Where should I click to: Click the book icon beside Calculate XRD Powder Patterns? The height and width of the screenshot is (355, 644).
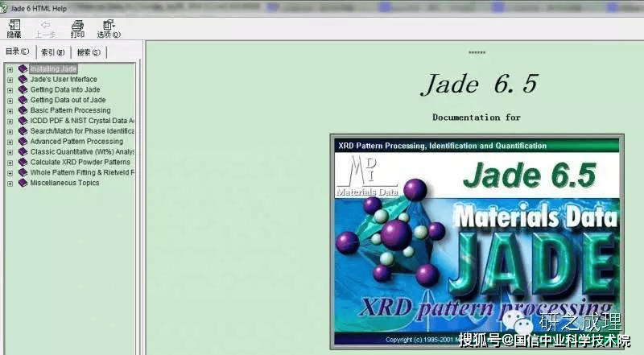[x=23, y=162]
